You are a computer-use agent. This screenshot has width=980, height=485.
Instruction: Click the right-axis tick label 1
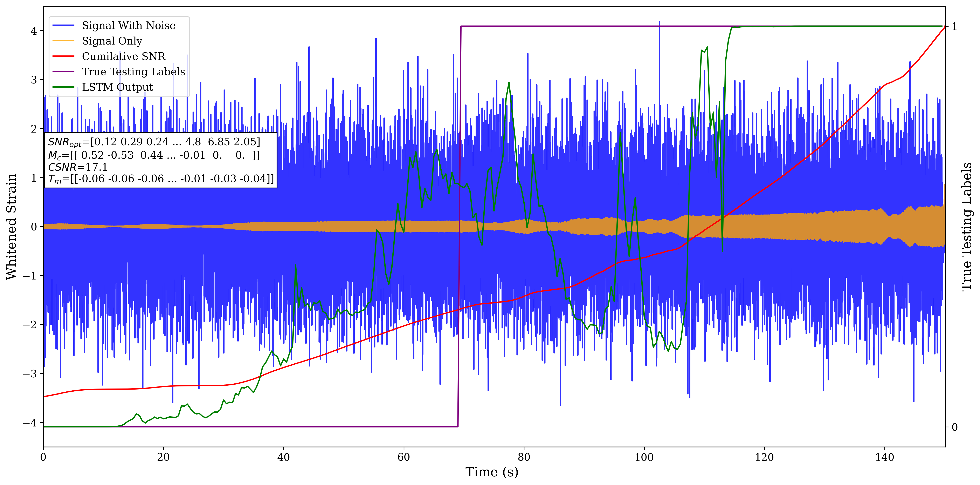click(x=954, y=27)
